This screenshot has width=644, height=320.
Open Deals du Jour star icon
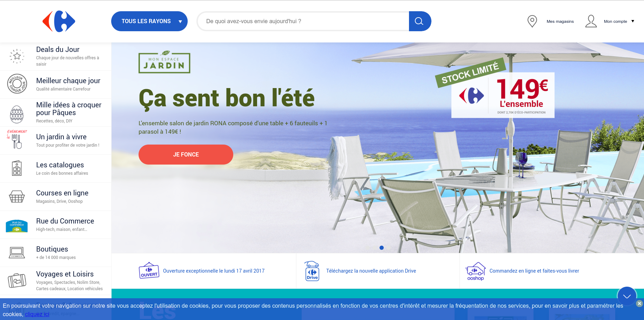tap(17, 56)
